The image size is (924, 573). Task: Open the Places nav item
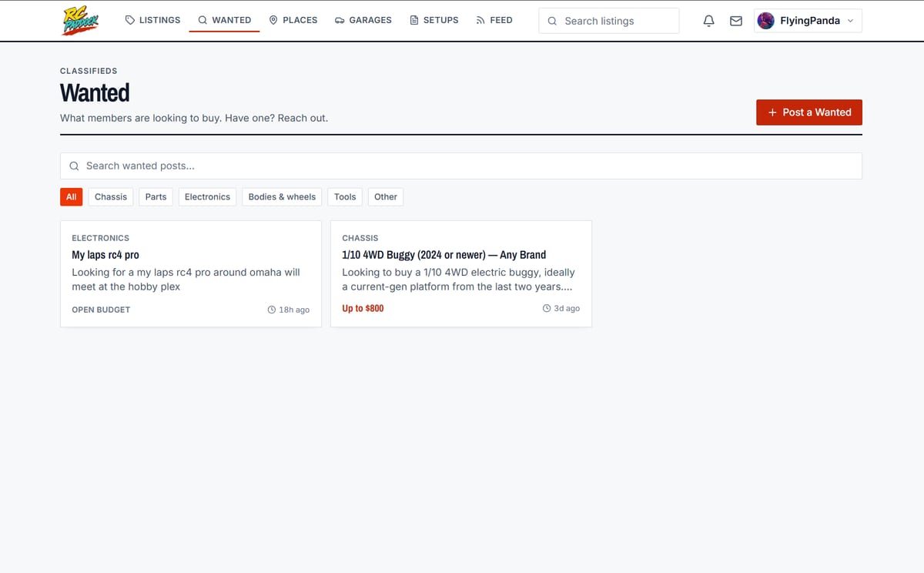tap(293, 20)
